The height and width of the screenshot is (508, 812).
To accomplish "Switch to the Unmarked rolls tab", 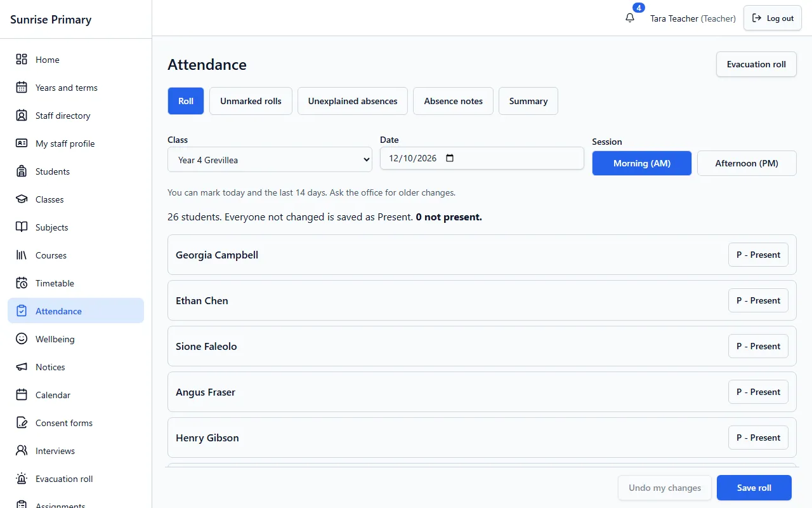I will tap(251, 101).
